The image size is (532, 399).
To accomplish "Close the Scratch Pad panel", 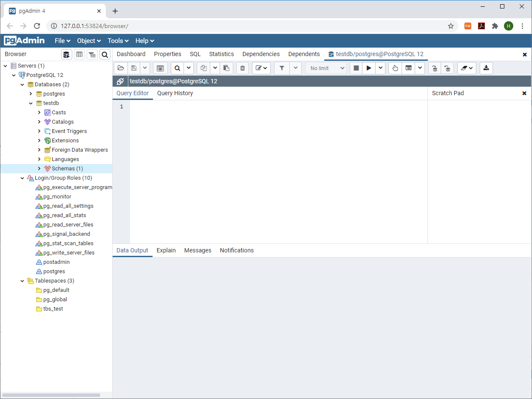I will point(524,93).
